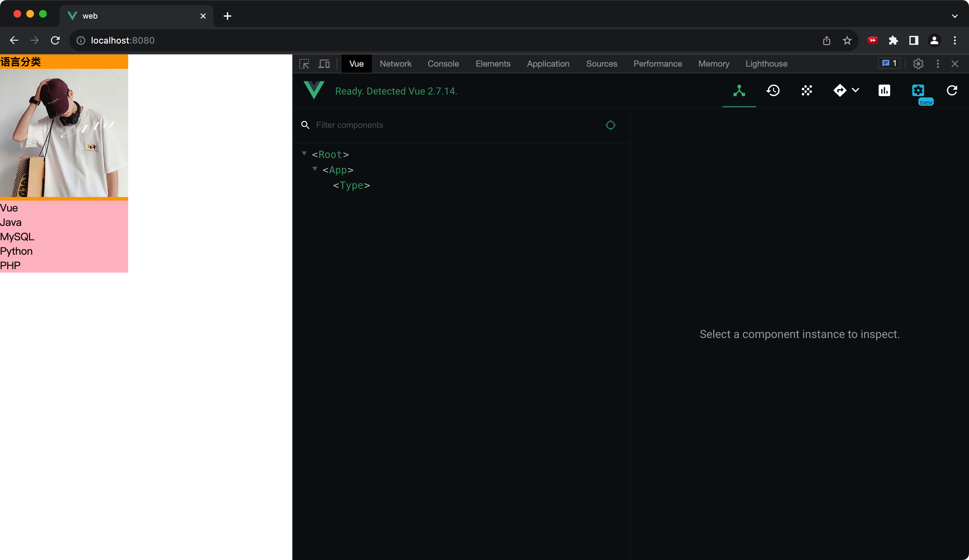
Task: Select the Type component in tree
Action: 351,185
